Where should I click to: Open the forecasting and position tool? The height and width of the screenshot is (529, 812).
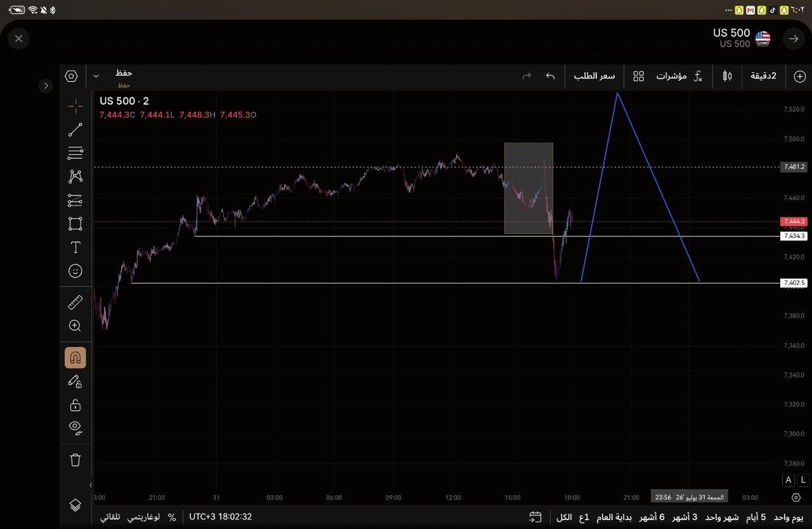tap(75, 200)
